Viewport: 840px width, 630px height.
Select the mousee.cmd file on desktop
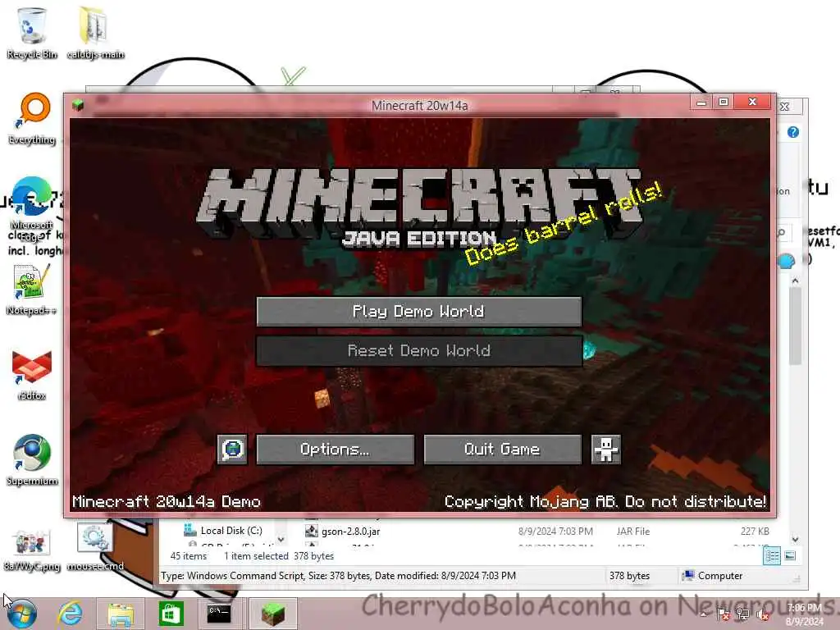coord(95,547)
